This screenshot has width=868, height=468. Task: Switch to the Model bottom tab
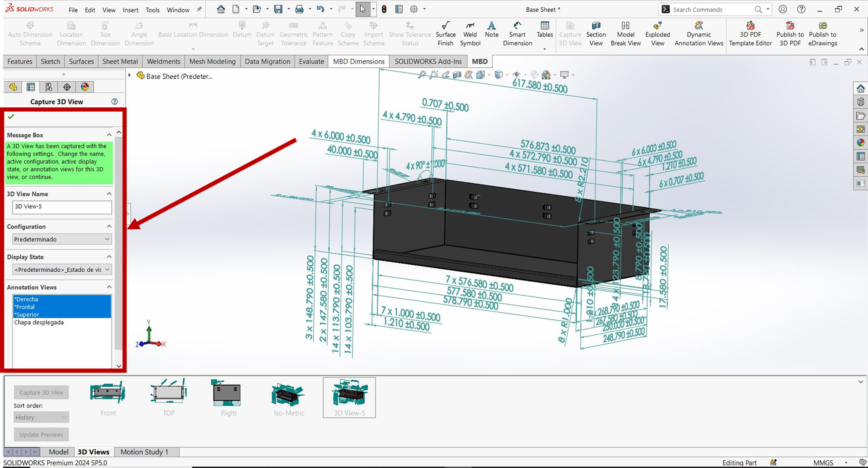click(x=59, y=452)
